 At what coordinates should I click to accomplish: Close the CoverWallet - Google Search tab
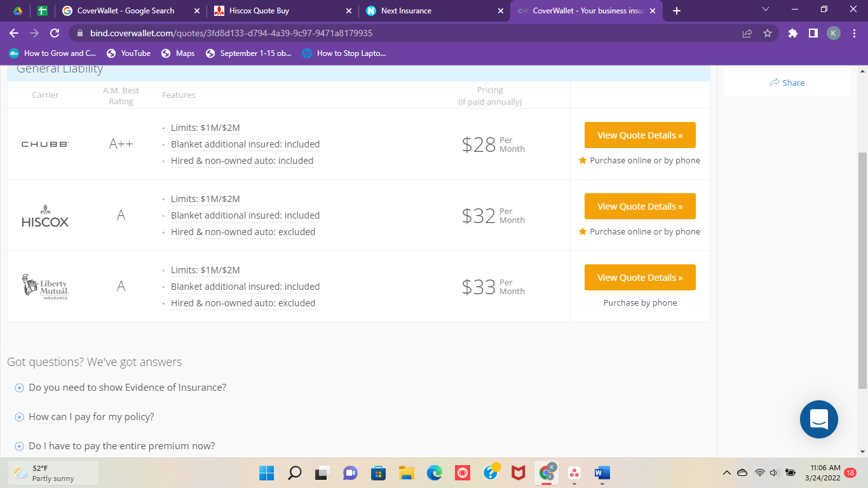(x=197, y=11)
